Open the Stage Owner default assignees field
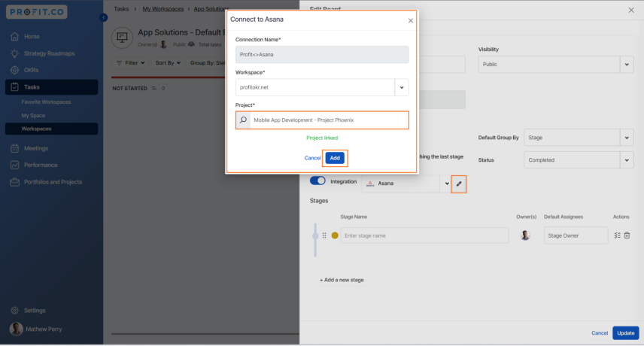 click(576, 235)
